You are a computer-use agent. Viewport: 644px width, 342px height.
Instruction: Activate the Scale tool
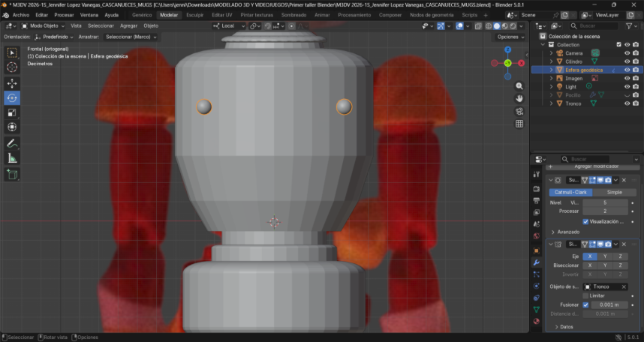12,112
